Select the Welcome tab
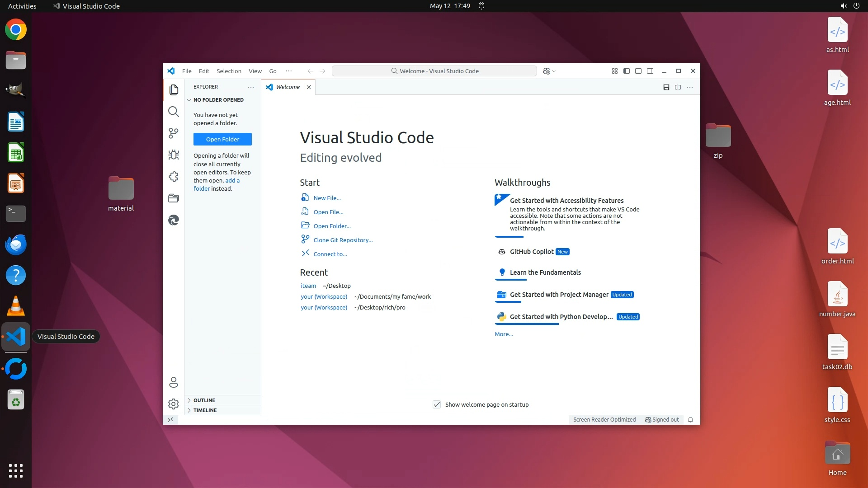Image resolution: width=868 pixels, height=488 pixels. coord(288,87)
